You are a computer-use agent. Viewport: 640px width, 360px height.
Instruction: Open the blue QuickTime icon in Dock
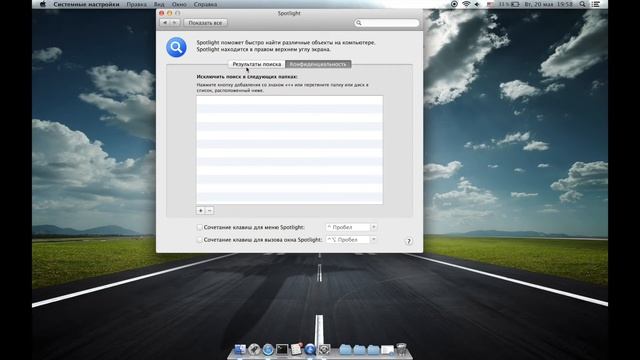coord(310,349)
